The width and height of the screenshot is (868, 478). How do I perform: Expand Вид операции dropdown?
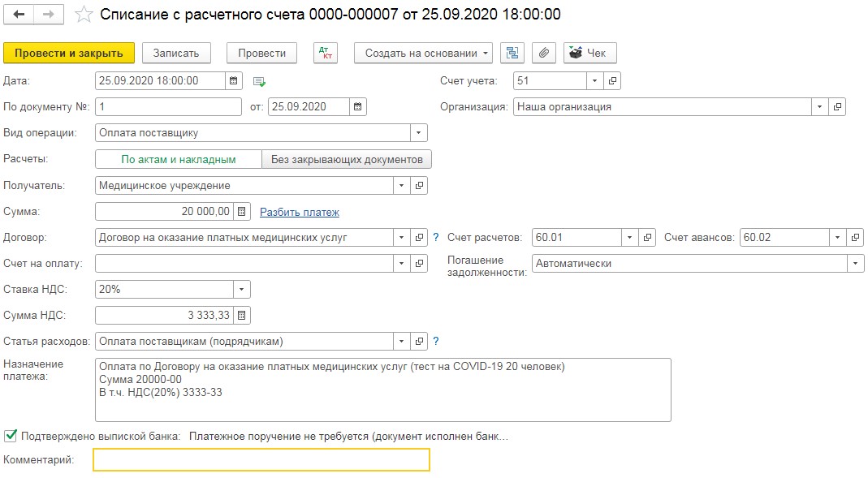(x=418, y=133)
